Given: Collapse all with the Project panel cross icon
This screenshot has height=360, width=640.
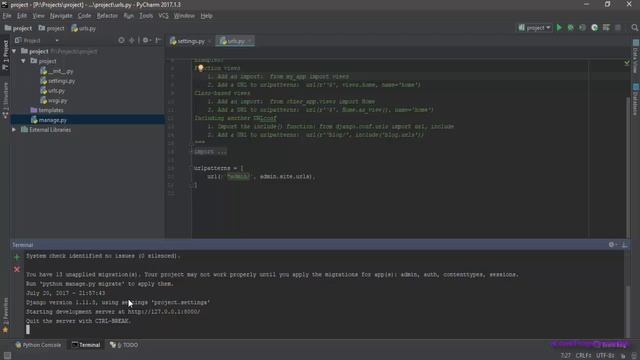Looking at the screenshot, I should 132,40.
